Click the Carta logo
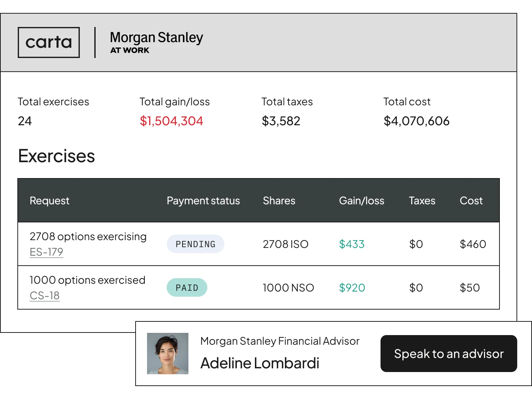Image resolution: width=532 pixels, height=399 pixels. point(49,42)
